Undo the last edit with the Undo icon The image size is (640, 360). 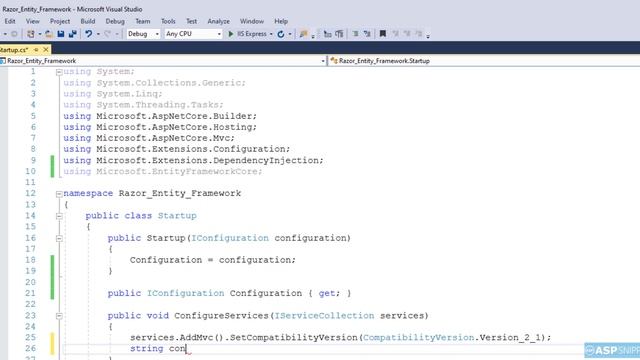pos(88,34)
